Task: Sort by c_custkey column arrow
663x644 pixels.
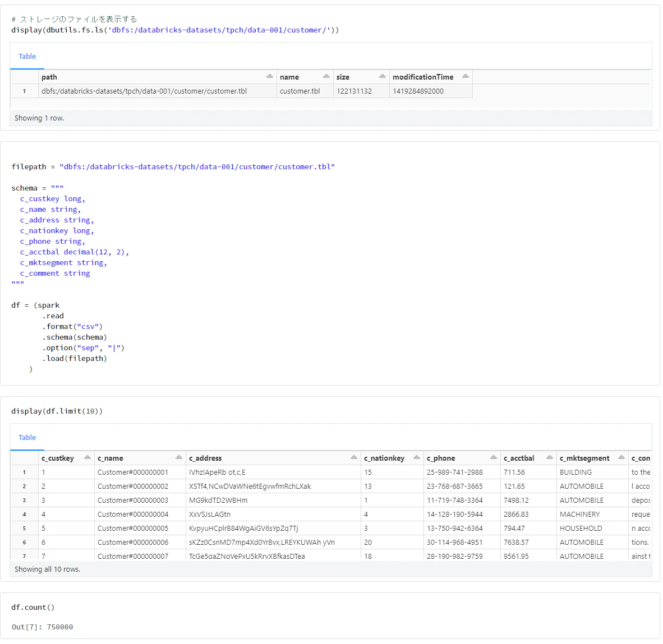Action: click(x=88, y=457)
